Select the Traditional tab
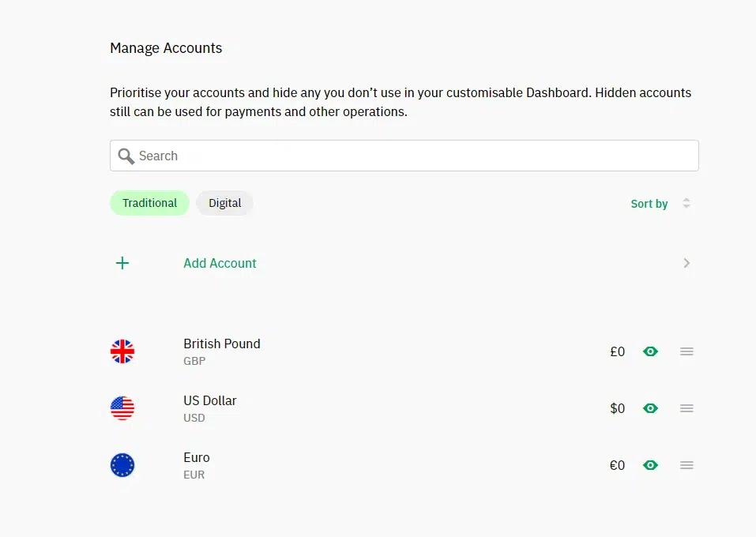This screenshot has width=756, height=537. [149, 203]
